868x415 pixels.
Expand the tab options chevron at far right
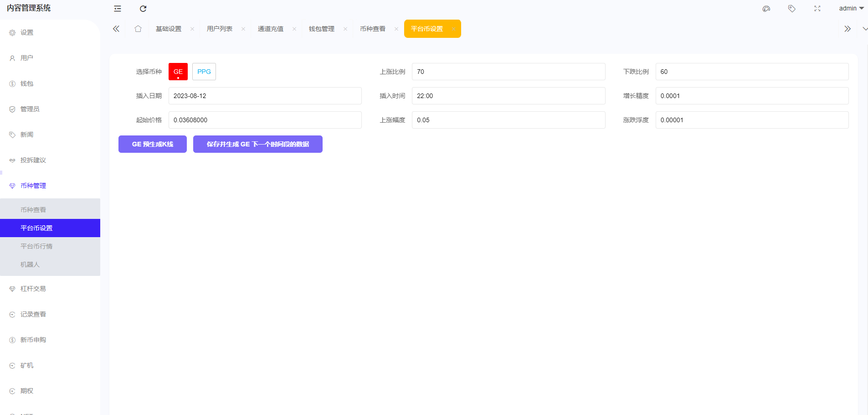click(865, 28)
